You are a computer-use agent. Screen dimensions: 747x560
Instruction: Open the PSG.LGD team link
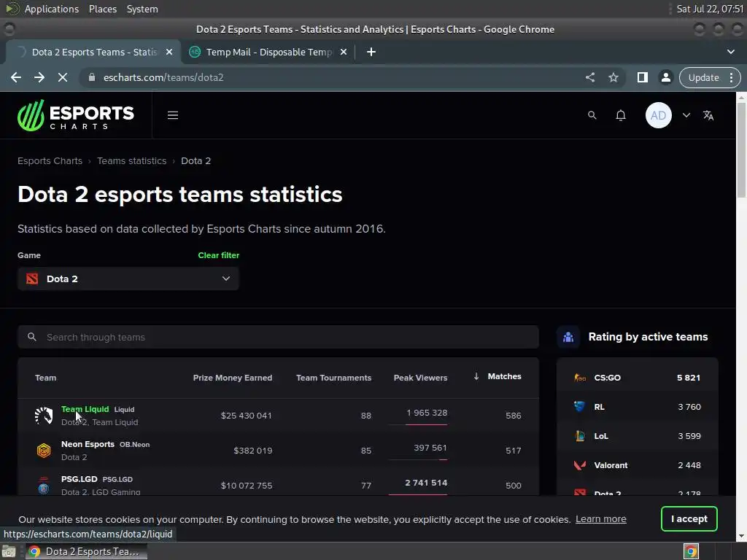pos(79,479)
